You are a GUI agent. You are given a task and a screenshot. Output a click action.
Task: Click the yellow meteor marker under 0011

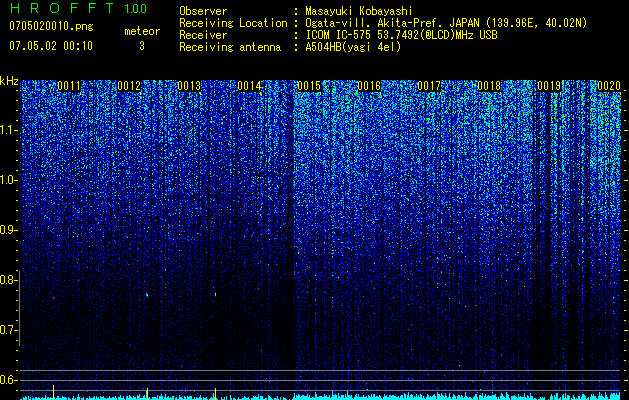click(53, 392)
